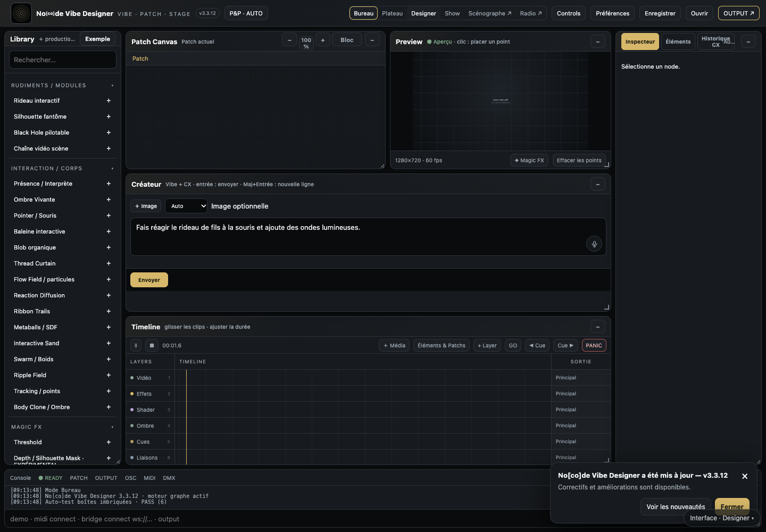Screen dimensions: 766x532
Task: Add the Ombre Vivante module
Action: click(x=109, y=199)
